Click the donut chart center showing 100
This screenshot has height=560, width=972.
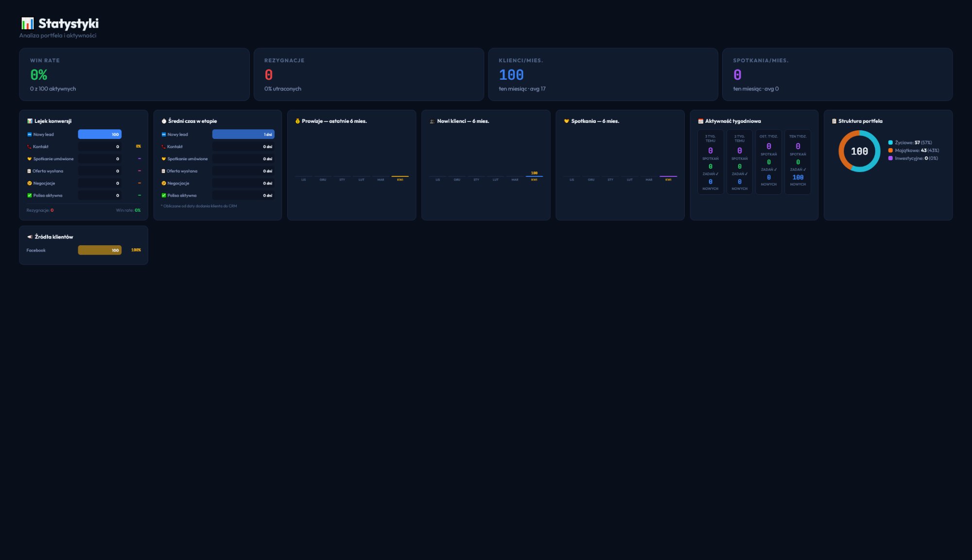859,151
